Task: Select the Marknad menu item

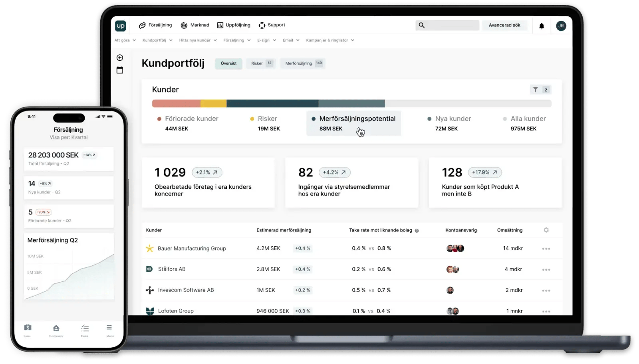Action: [x=195, y=25]
